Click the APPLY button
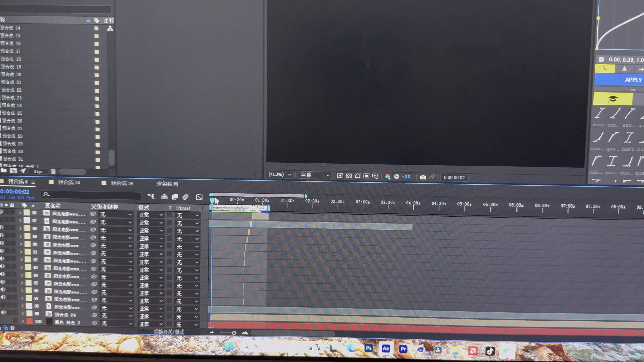The image size is (644, 362). [x=619, y=80]
